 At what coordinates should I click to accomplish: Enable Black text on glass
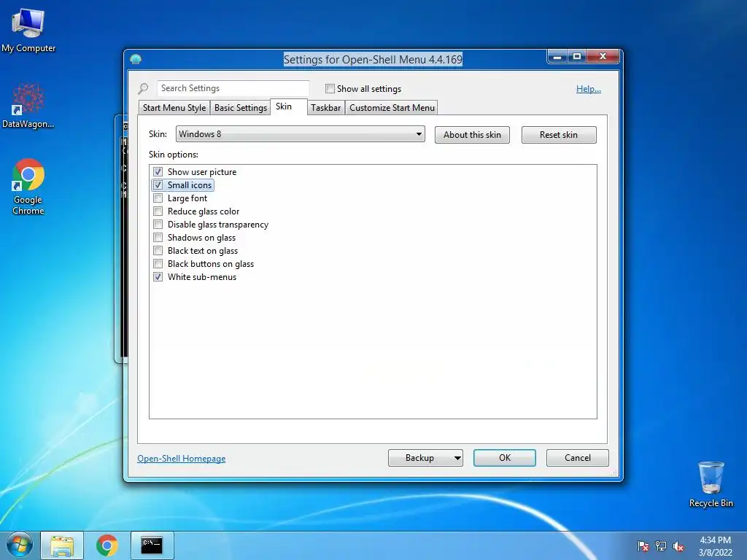(x=158, y=251)
